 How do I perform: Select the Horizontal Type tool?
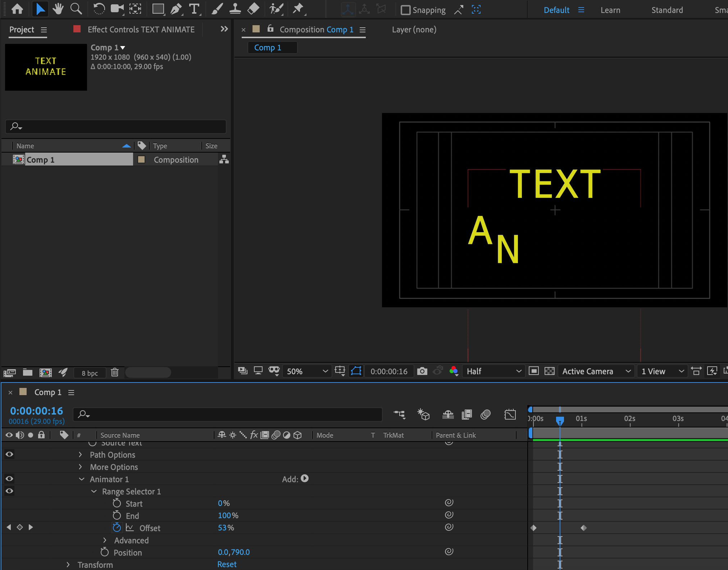tap(194, 9)
